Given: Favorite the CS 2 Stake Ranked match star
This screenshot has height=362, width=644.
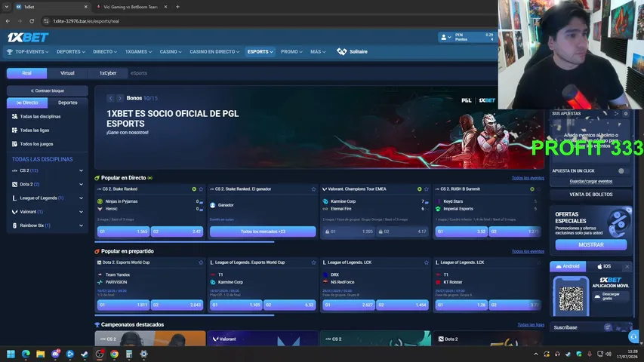Looking at the screenshot, I should 201,189.
